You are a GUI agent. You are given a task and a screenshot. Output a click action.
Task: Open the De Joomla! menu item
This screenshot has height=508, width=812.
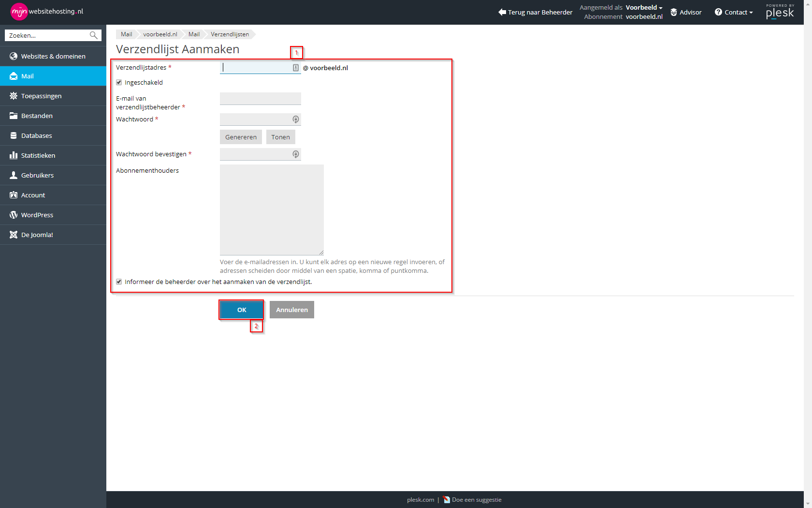point(53,235)
